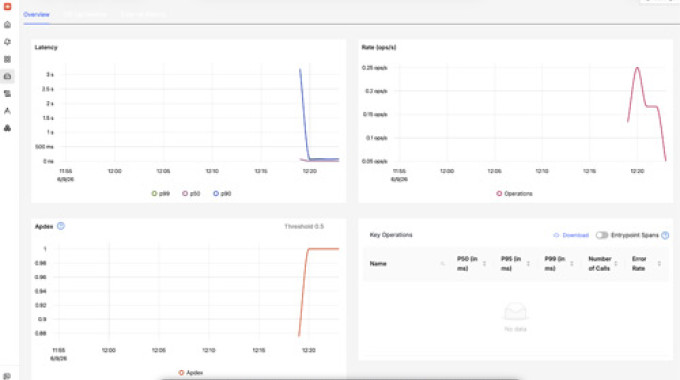
Task: Toggle Operations series in Rate legend
Action: click(514, 193)
